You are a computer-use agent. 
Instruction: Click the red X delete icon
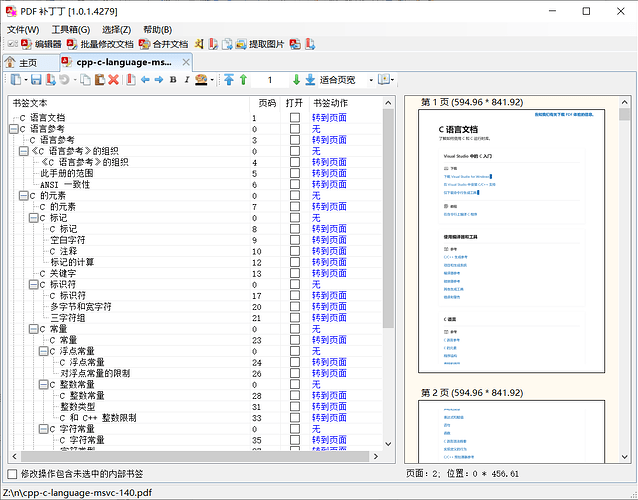click(x=114, y=80)
